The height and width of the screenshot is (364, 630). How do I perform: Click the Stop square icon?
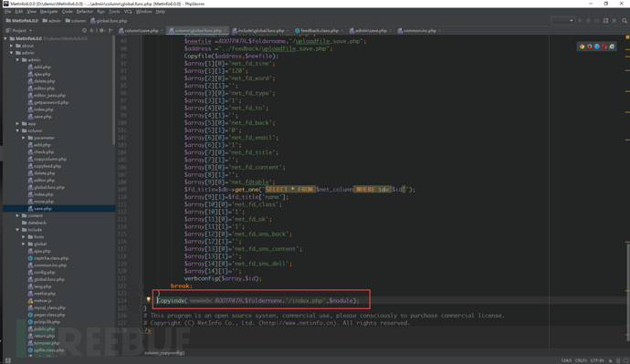tap(614, 20)
